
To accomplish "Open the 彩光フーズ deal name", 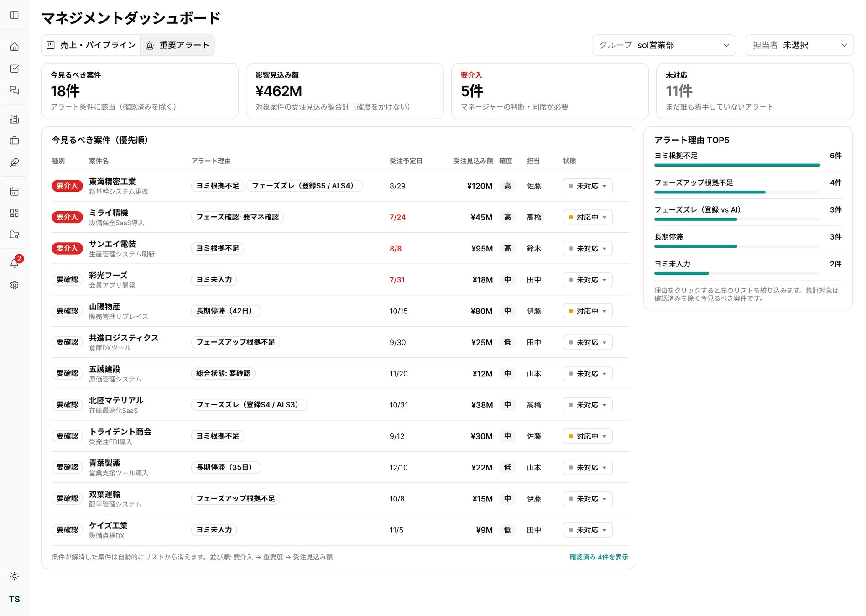I will coord(108,275).
